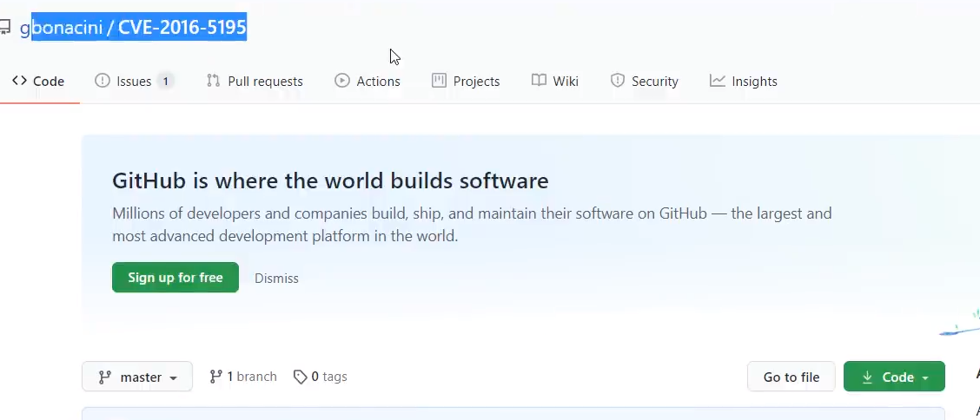Screen dimensions: 980x420
Task: Dismiss the GitHub signup banner
Action: pyautogui.click(x=276, y=279)
